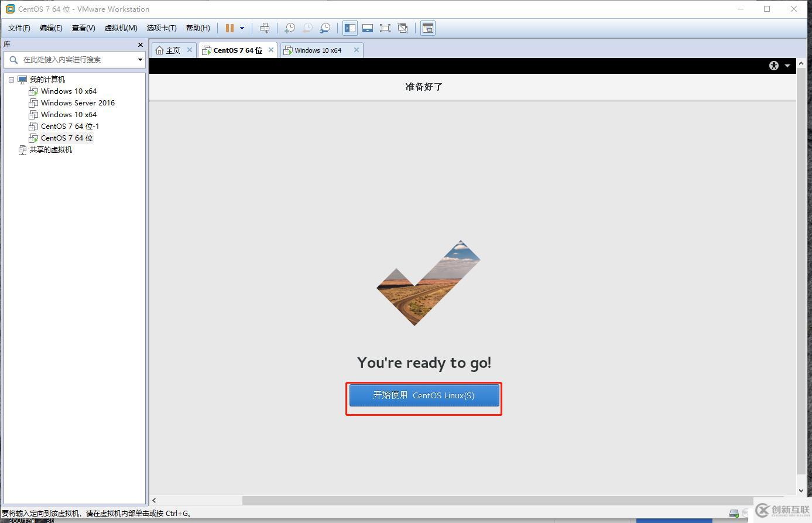Open the accessibility menu icon in guest

pyautogui.click(x=774, y=66)
